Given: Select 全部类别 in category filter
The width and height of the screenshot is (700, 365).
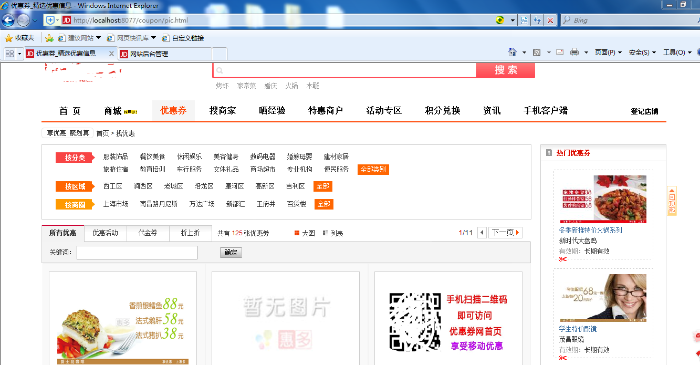Looking at the screenshot, I should pos(373,170).
